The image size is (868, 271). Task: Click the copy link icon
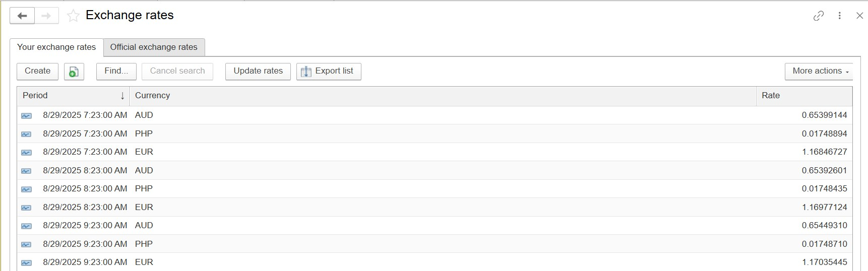click(x=819, y=16)
